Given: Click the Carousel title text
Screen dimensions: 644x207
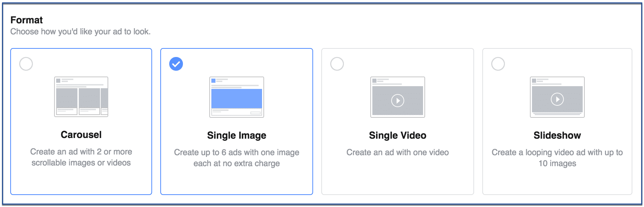Looking at the screenshot, I should pos(81,135).
